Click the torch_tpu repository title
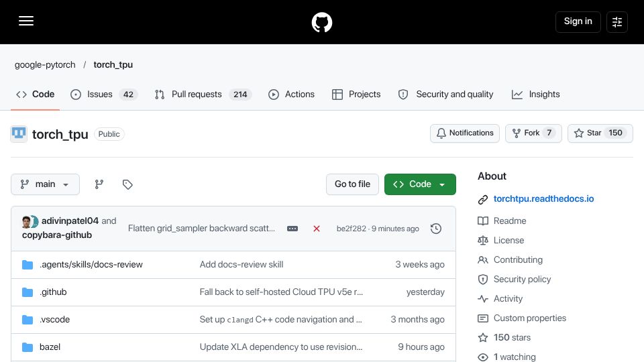This screenshot has height=362, width=644. [x=60, y=134]
